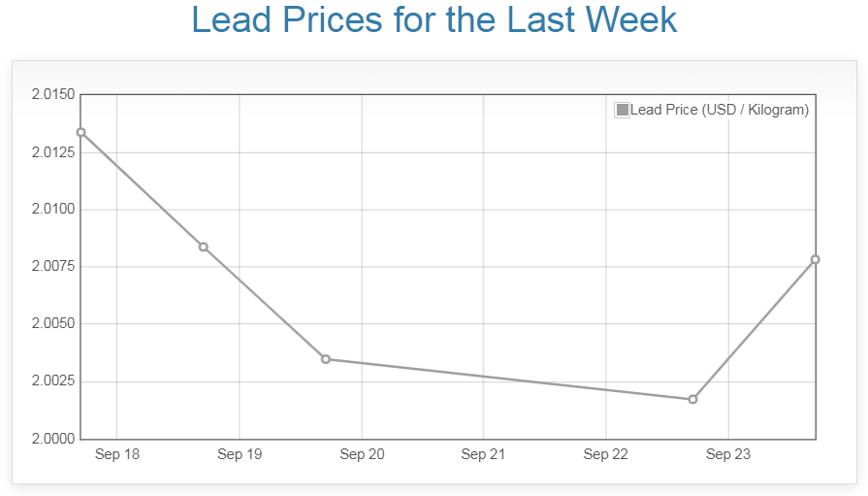This screenshot has height=496, width=868.
Task: Select the 2.0125 y-axis label
Action: (53, 152)
